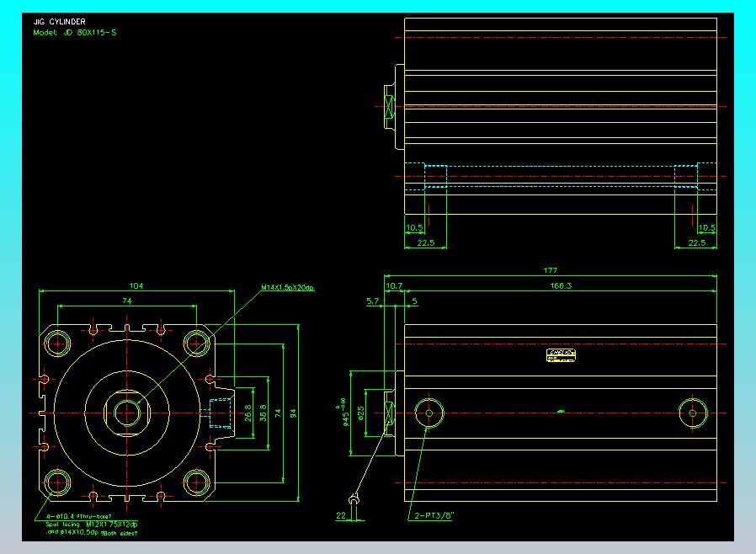Select the right 10.5 dimension in top view

[x=707, y=227]
